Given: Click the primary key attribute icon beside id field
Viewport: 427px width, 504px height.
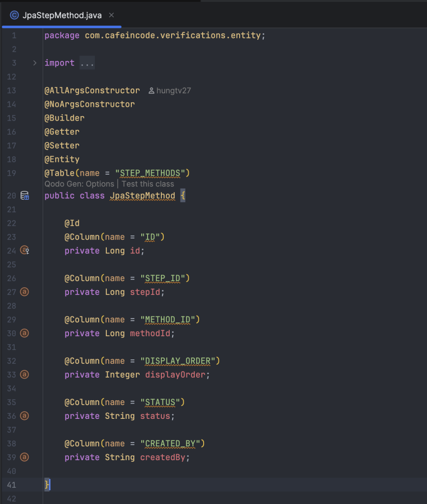Looking at the screenshot, I should 25,250.
